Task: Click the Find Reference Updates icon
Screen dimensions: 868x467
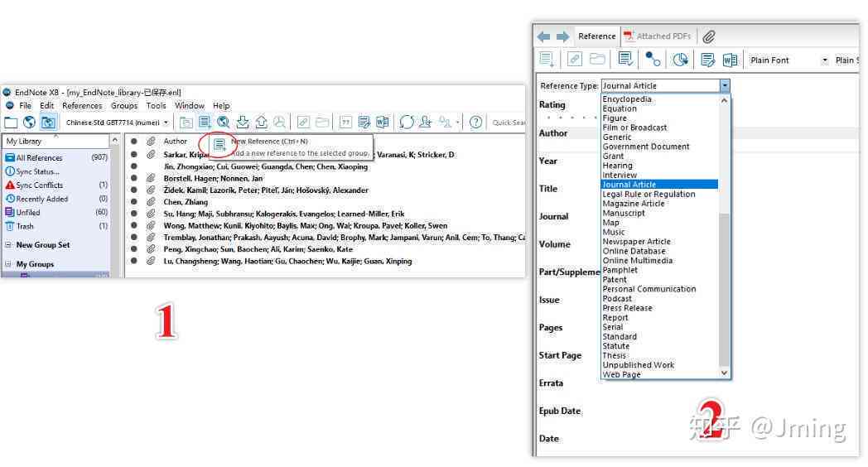Action: (x=680, y=60)
